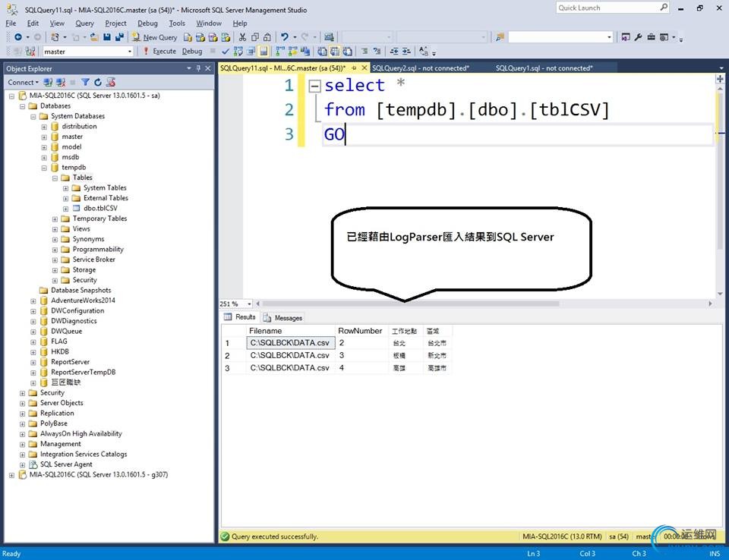729x560 pixels.
Task: Click Object Explorer filter funnel icon
Action: point(86,82)
